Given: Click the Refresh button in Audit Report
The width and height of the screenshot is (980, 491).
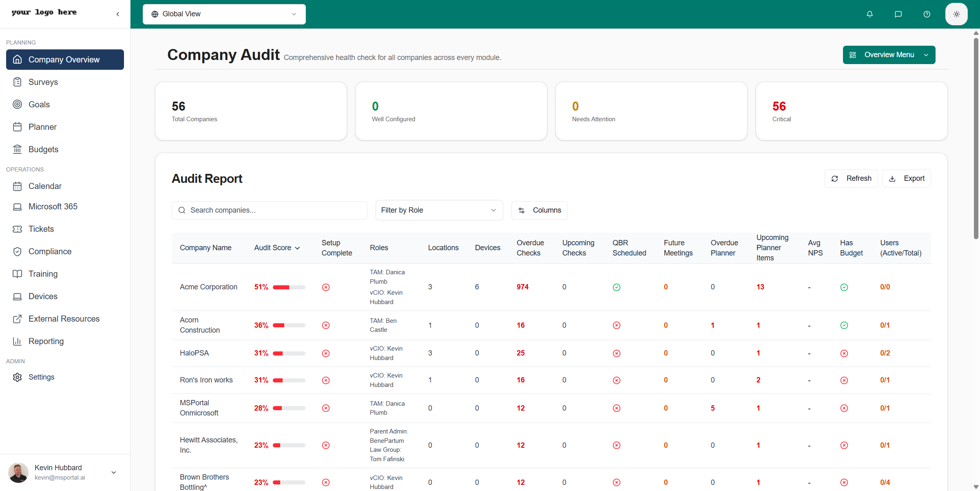Looking at the screenshot, I should [x=851, y=178].
